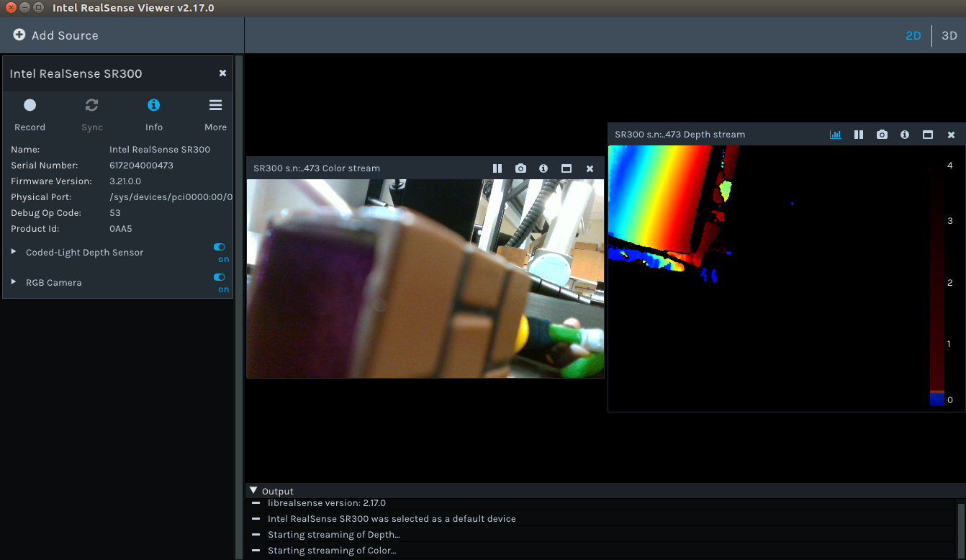The height and width of the screenshot is (560, 966).
Task: Maximize the Depth stream window
Action: (928, 135)
